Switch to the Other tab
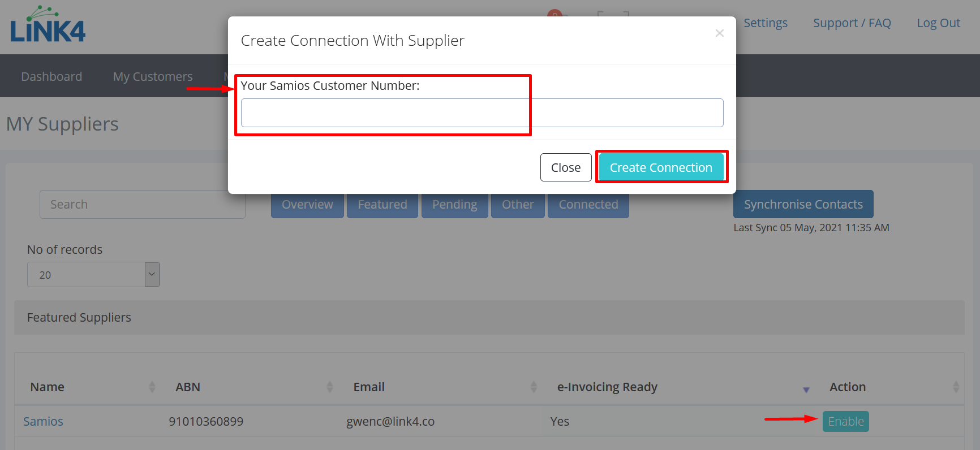 point(518,204)
